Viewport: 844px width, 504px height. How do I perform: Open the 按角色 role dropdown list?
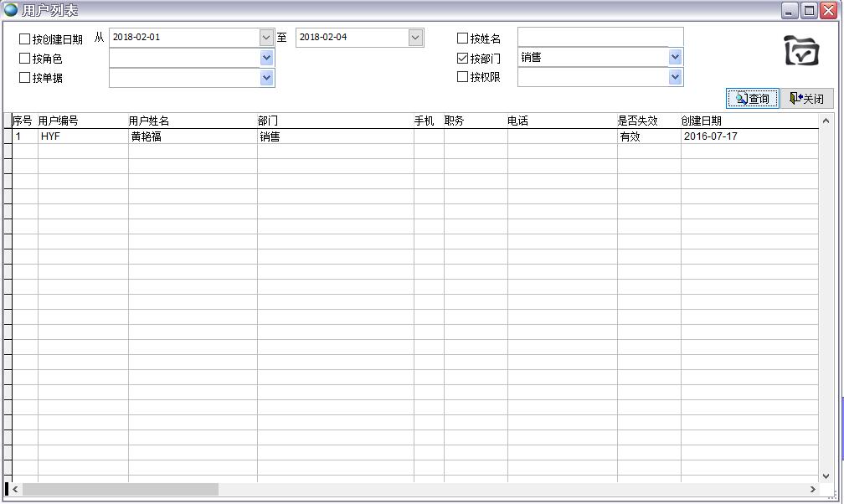266,58
